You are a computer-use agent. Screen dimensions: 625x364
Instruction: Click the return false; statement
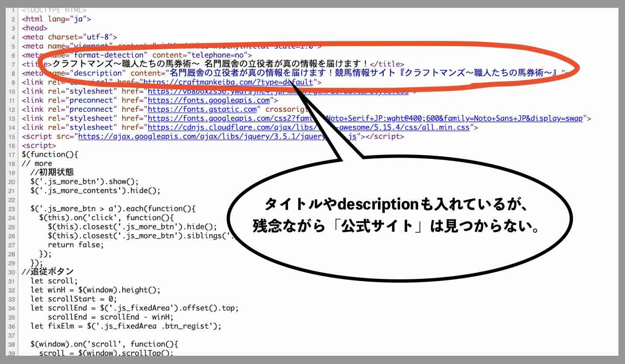pos(76,245)
